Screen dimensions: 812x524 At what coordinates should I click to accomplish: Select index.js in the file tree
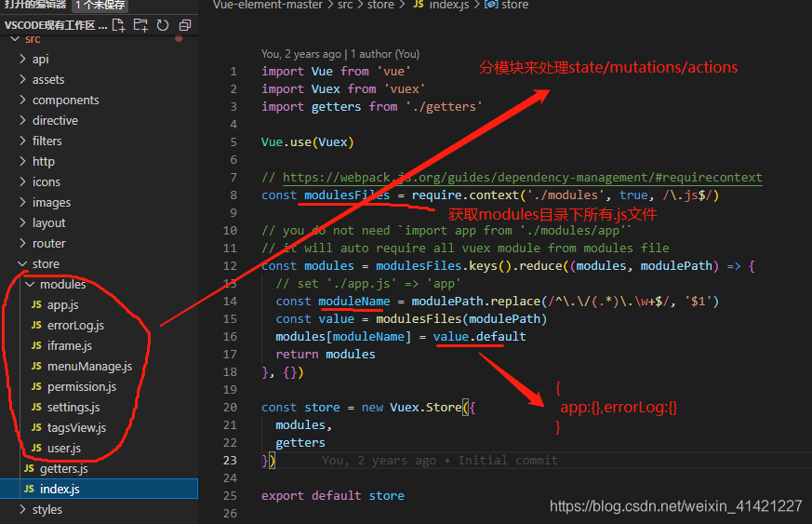tap(99, 489)
